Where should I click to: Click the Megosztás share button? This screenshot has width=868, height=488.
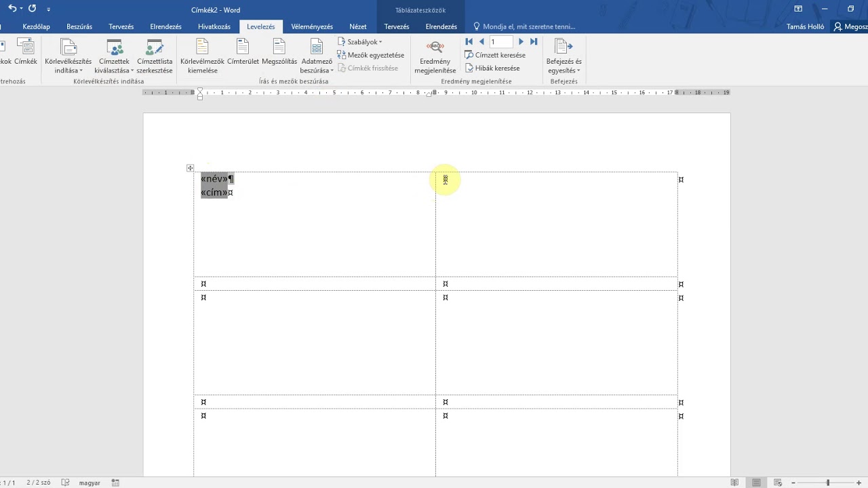click(851, 26)
